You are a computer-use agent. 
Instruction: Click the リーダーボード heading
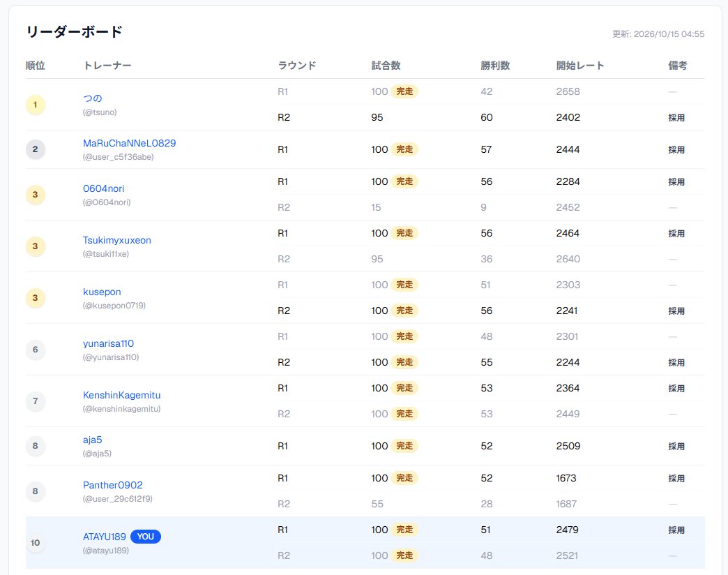click(x=75, y=31)
